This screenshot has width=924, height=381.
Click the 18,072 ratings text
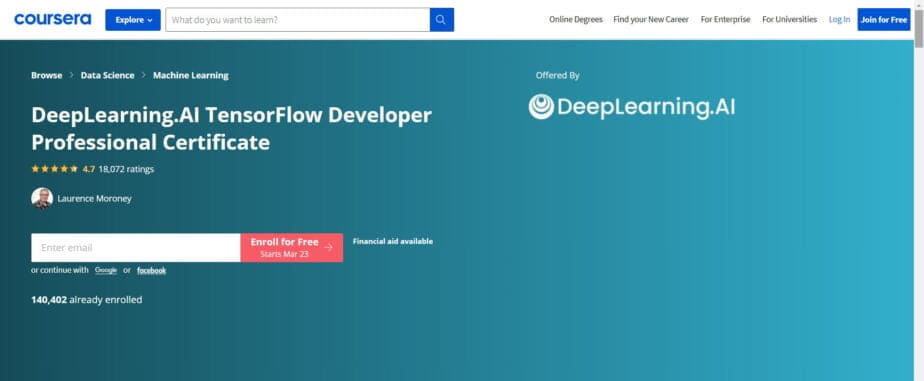[126, 169]
